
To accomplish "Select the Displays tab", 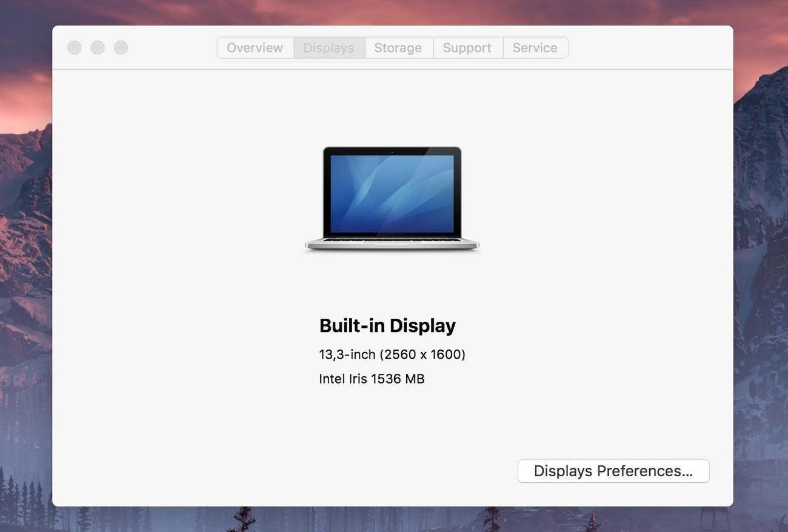I will pyautogui.click(x=329, y=48).
